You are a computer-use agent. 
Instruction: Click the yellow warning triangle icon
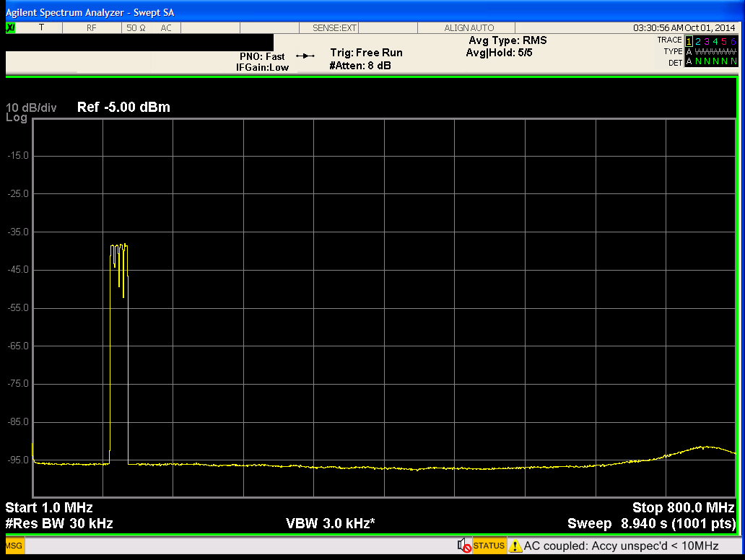[515, 546]
